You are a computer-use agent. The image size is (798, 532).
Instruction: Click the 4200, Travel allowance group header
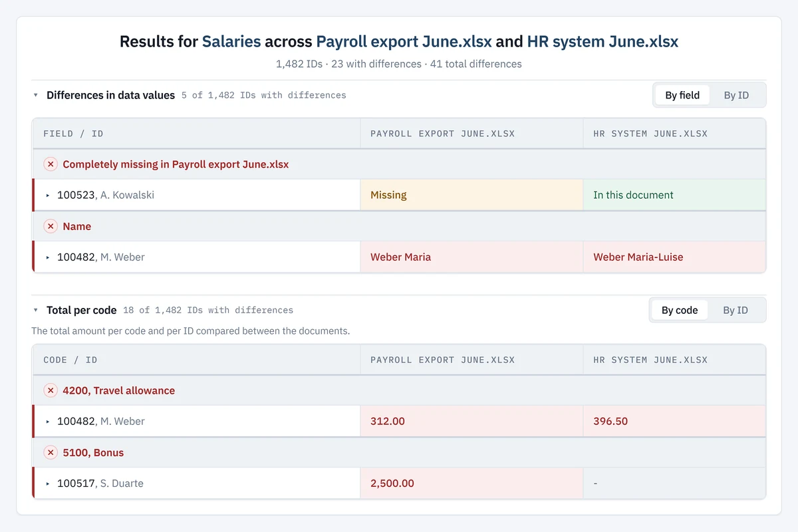click(x=399, y=390)
